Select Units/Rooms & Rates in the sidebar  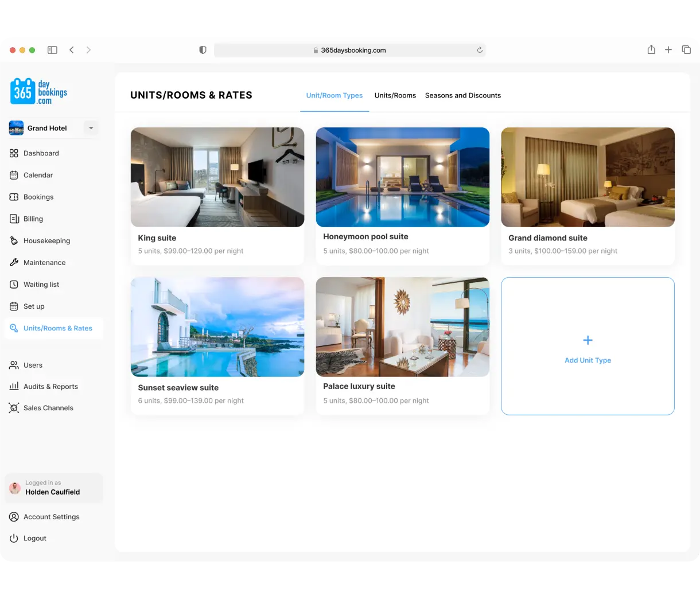tap(53, 328)
